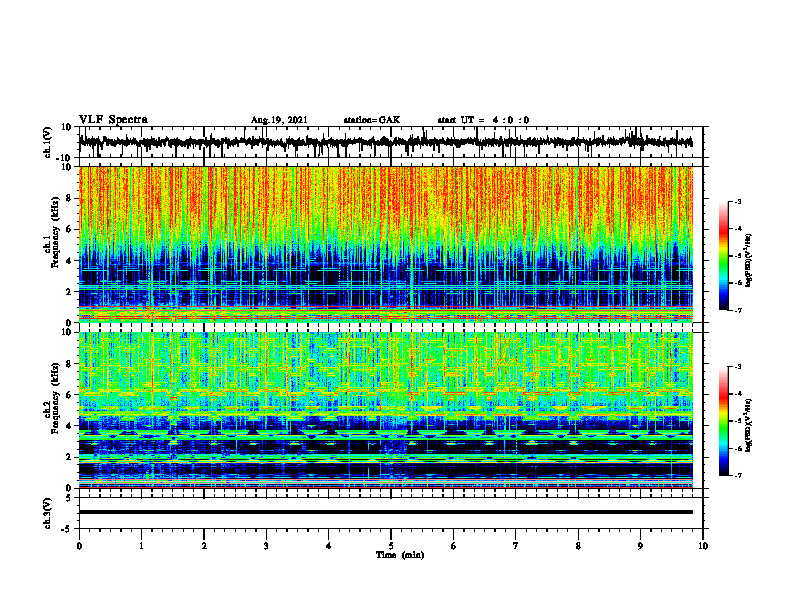Click the flat ch.3 voltage trace line

click(x=386, y=512)
